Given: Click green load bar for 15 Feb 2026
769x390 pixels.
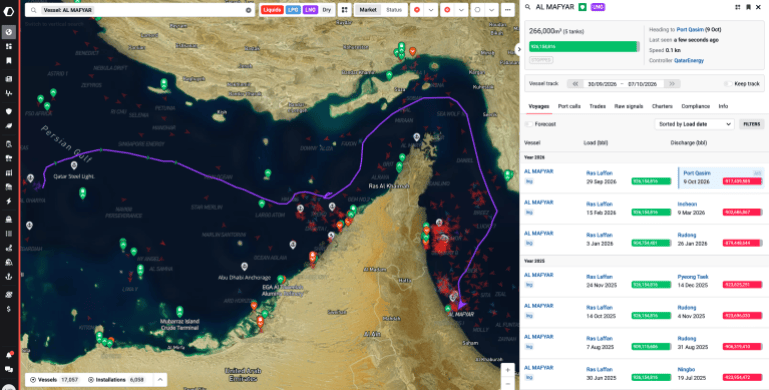Looking at the screenshot, I should (651, 212).
